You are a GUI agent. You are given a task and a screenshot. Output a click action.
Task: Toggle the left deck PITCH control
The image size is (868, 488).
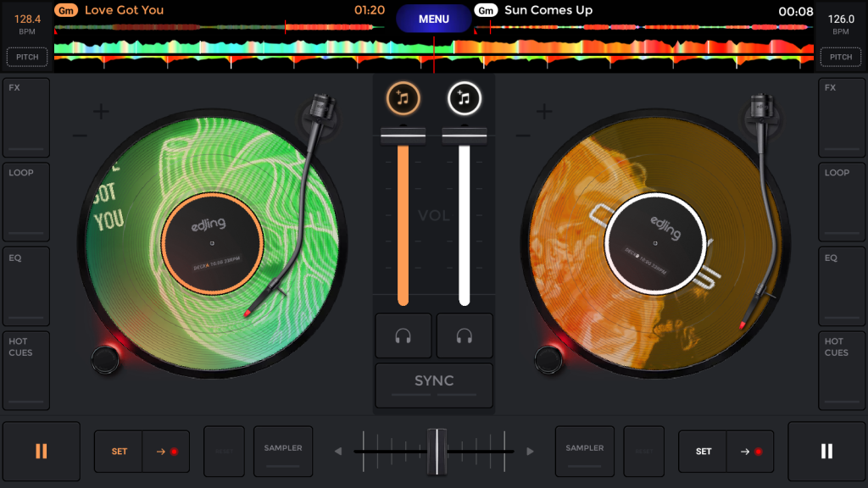26,58
